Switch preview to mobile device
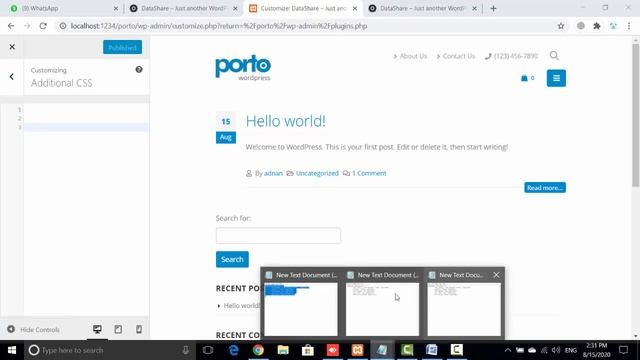This screenshot has height=360, width=640. [x=139, y=329]
